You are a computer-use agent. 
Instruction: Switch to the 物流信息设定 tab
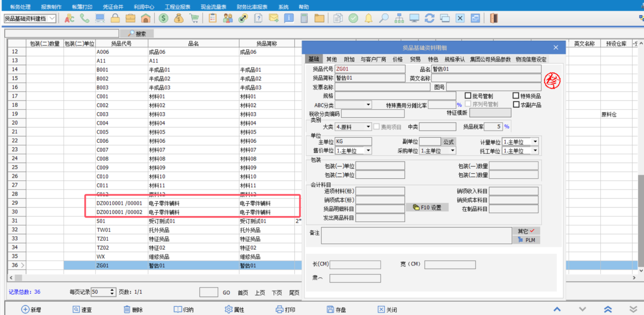pos(531,59)
